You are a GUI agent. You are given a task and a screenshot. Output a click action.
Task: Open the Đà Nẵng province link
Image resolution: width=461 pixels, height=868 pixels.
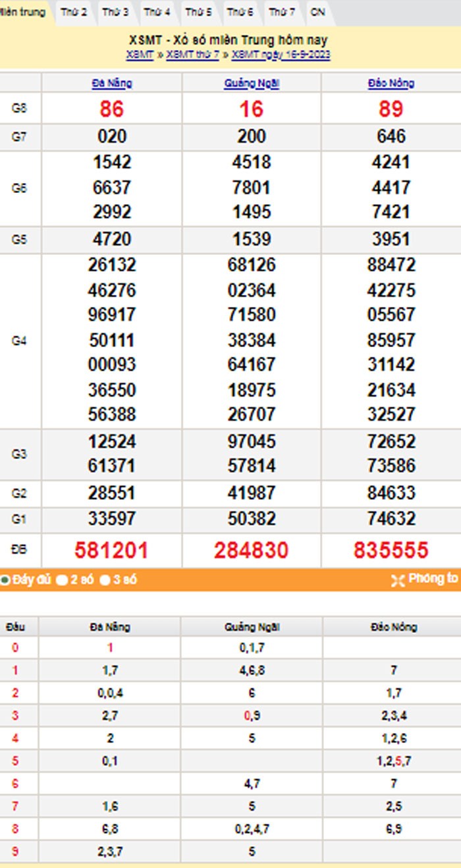[112, 84]
